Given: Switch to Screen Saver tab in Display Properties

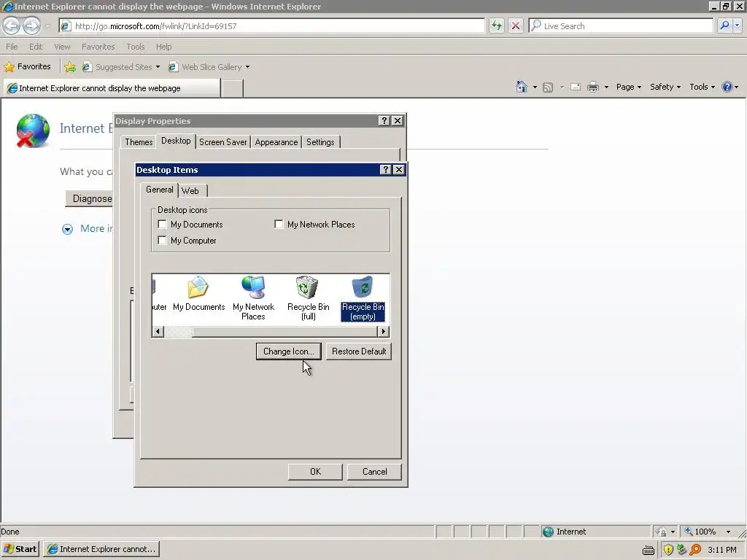Looking at the screenshot, I should pyautogui.click(x=223, y=142).
